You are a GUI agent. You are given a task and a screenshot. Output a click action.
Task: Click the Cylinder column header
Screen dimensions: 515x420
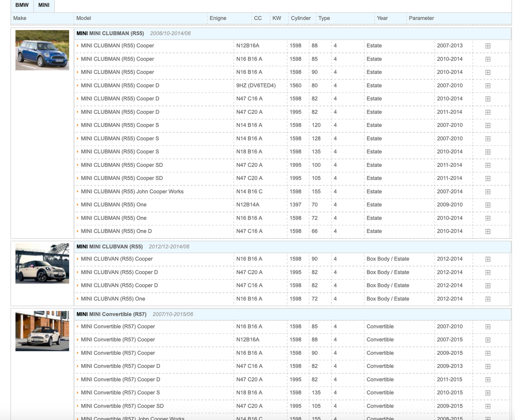(301, 18)
